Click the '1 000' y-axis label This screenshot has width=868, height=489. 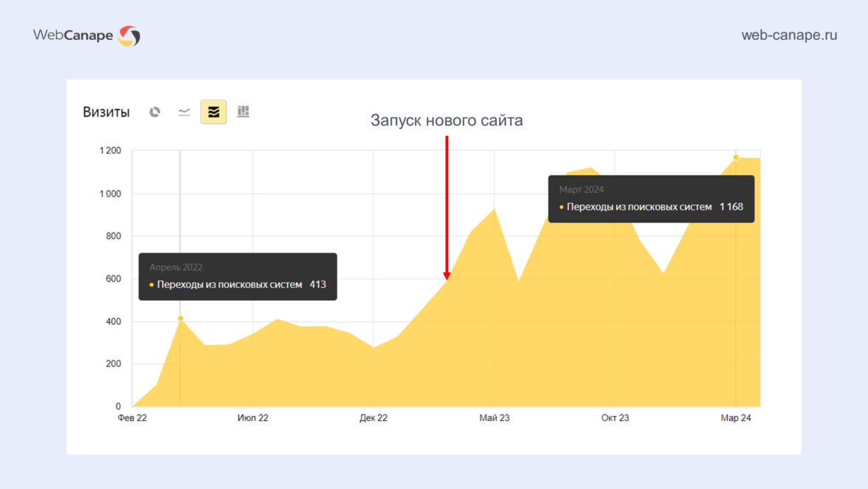(110, 194)
